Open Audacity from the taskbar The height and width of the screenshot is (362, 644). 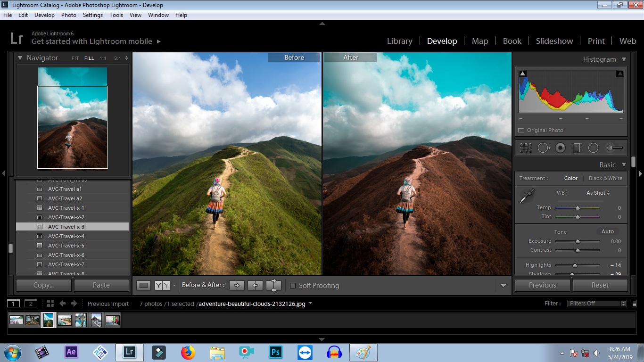tap(334, 352)
